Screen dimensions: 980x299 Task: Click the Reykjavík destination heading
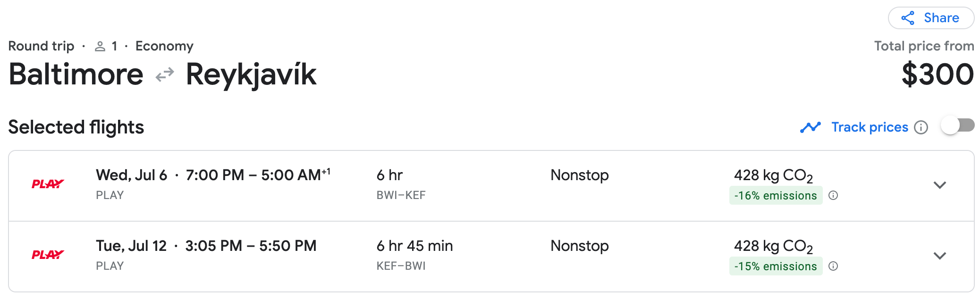pos(251,75)
